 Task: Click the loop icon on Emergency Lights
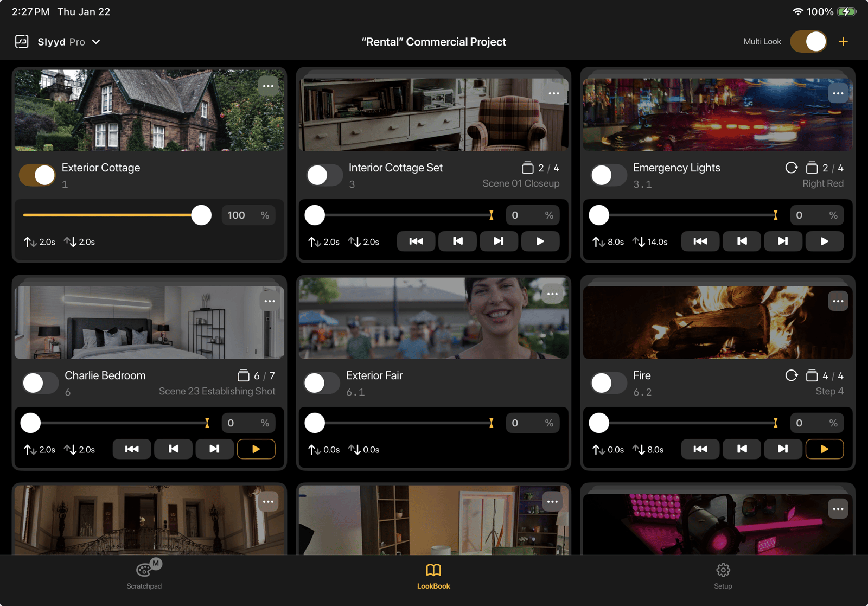792,168
